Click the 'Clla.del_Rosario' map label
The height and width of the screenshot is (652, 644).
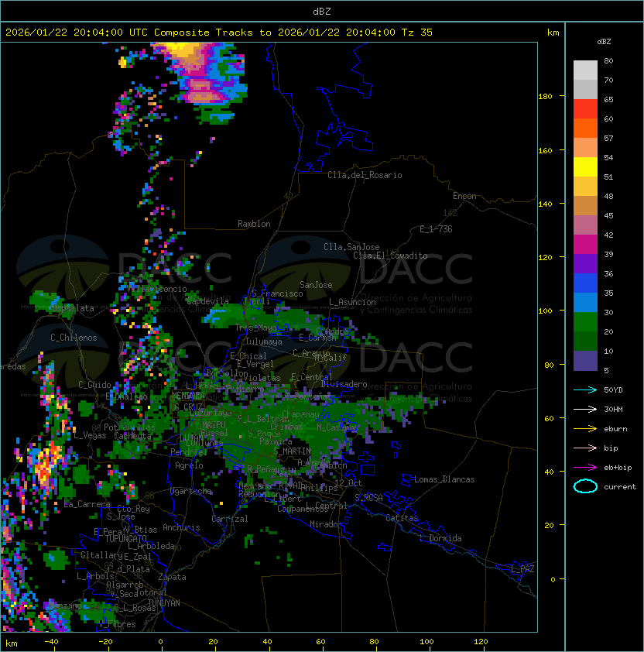point(365,175)
